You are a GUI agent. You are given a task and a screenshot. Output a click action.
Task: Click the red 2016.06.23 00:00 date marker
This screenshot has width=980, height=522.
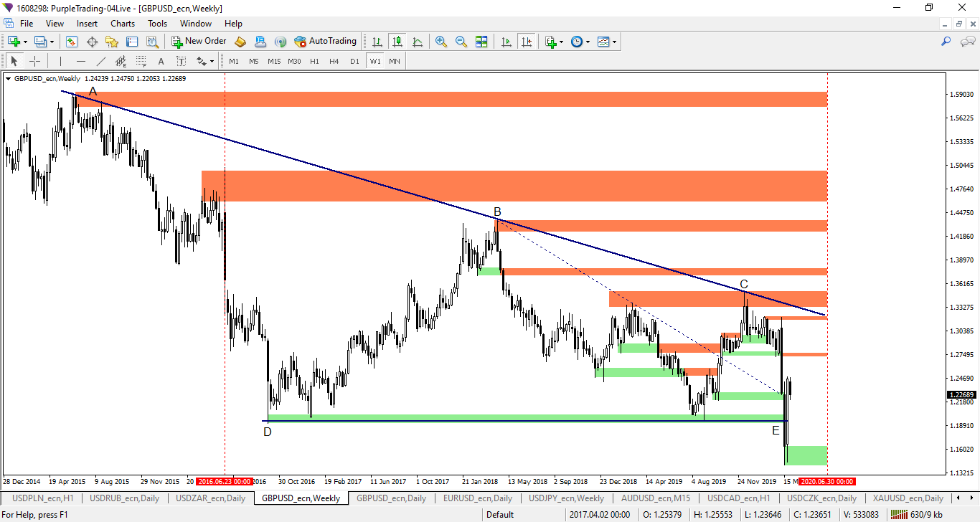pos(224,482)
